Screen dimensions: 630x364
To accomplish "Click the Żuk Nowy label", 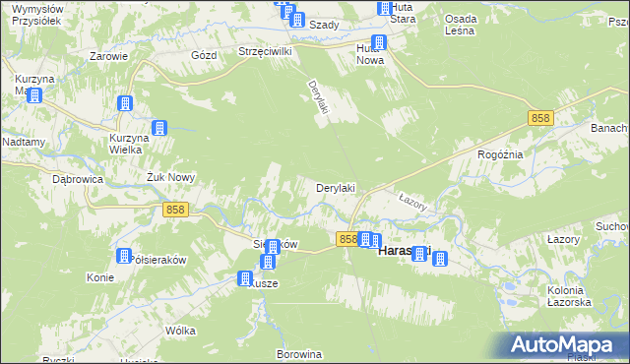I will 170,177.
